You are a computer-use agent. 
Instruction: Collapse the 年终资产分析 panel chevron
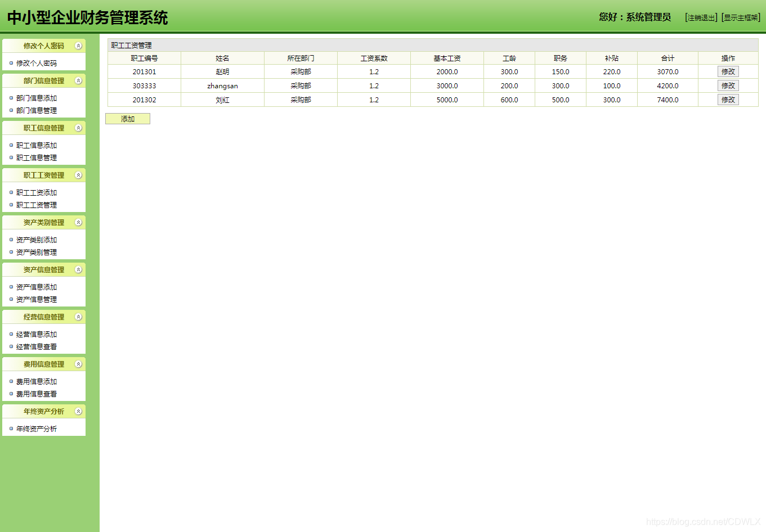pyautogui.click(x=79, y=412)
